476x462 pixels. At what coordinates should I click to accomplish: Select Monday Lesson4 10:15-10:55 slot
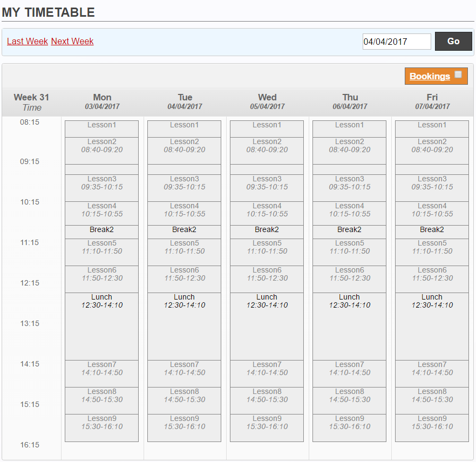pyautogui.click(x=101, y=213)
